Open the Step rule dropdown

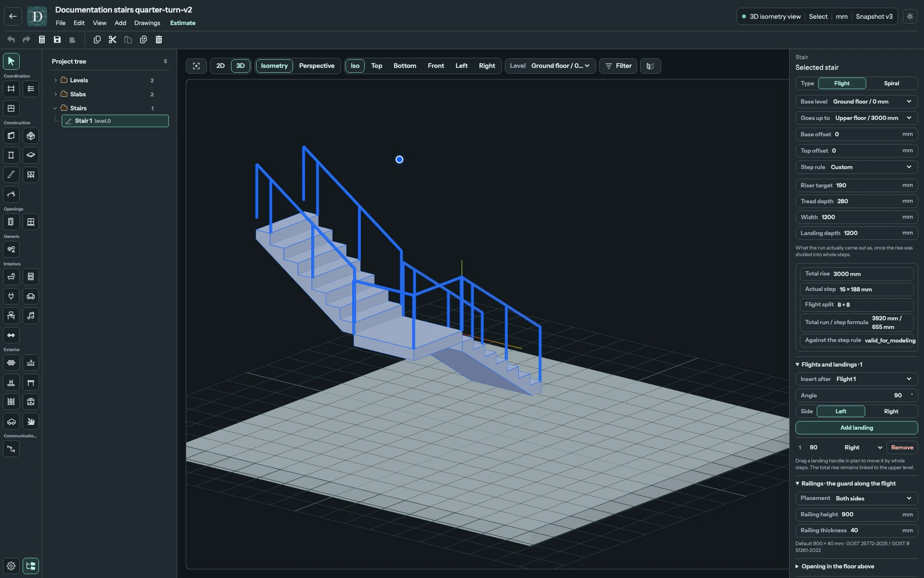pyautogui.click(x=857, y=167)
